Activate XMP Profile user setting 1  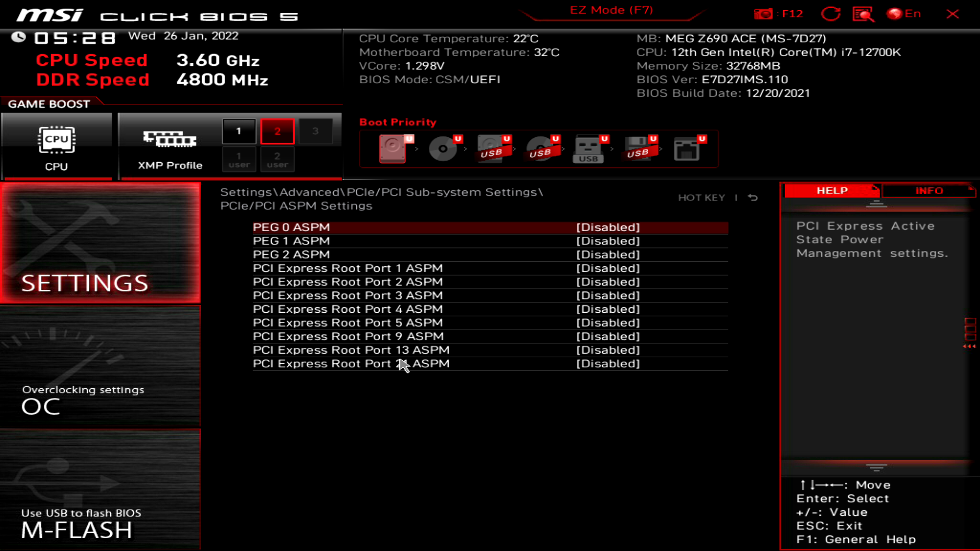tap(239, 159)
